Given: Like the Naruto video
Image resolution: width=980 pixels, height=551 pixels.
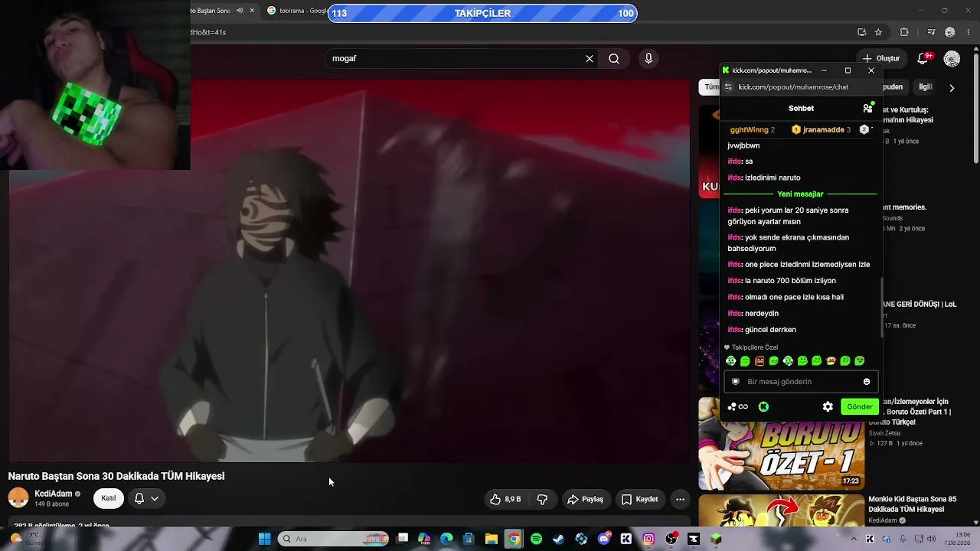Looking at the screenshot, I should (505, 499).
